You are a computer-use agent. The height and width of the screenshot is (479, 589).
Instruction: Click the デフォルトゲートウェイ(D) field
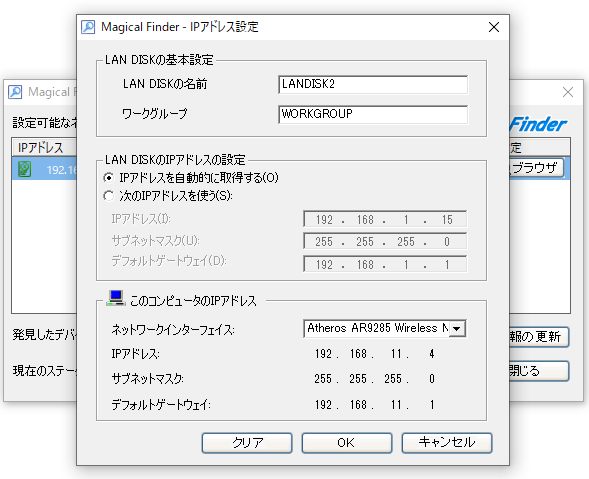[x=385, y=264]
